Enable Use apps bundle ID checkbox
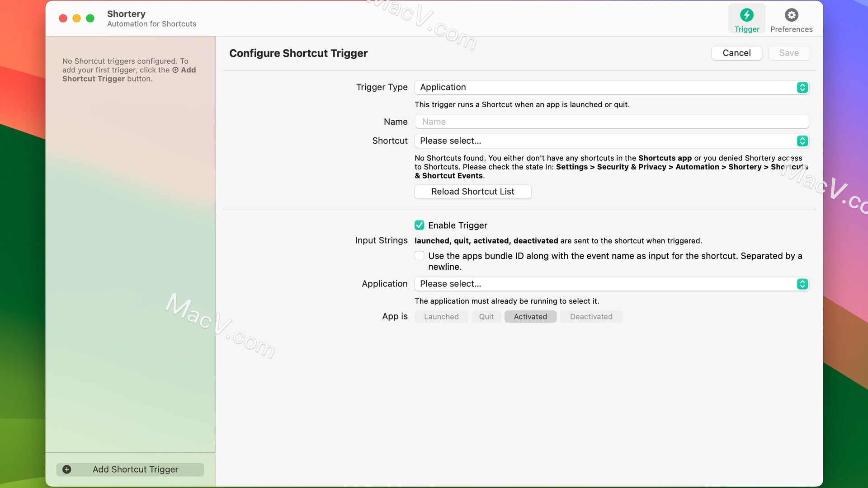868x488 pixels. click(x=419, y=256)
